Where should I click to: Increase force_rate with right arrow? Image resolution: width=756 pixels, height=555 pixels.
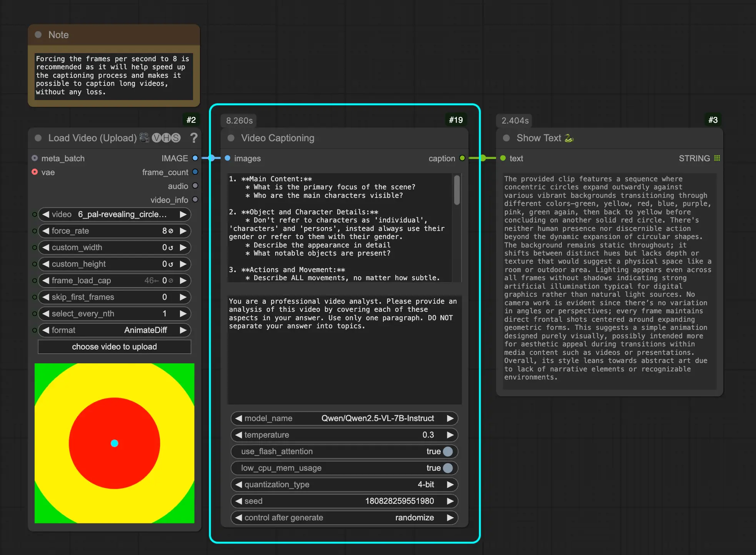coord(183,231)
